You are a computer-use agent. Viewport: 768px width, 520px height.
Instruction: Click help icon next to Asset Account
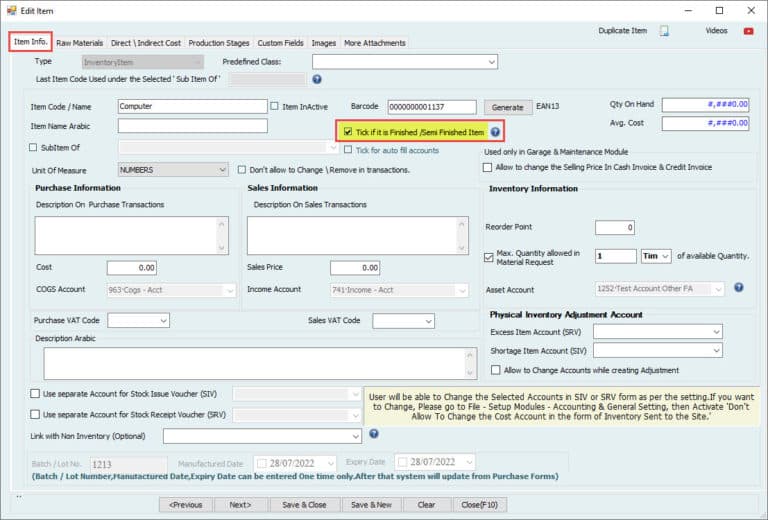pos(738,287)
